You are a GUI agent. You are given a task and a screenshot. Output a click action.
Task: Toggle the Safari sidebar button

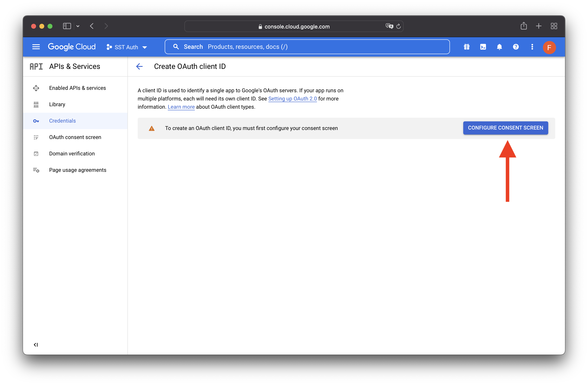[x=67, y=26]
